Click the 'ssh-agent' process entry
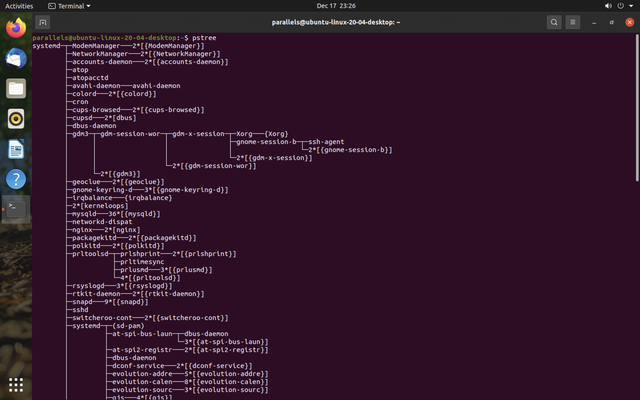Image resolution: width=640 pixels, height=400 pixels. (326, 142)
